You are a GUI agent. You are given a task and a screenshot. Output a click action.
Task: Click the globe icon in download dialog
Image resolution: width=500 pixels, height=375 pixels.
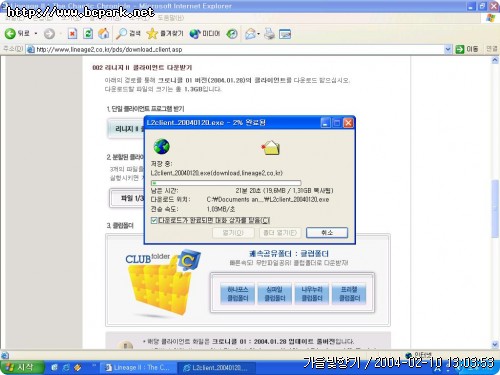[x=162, y=146]
